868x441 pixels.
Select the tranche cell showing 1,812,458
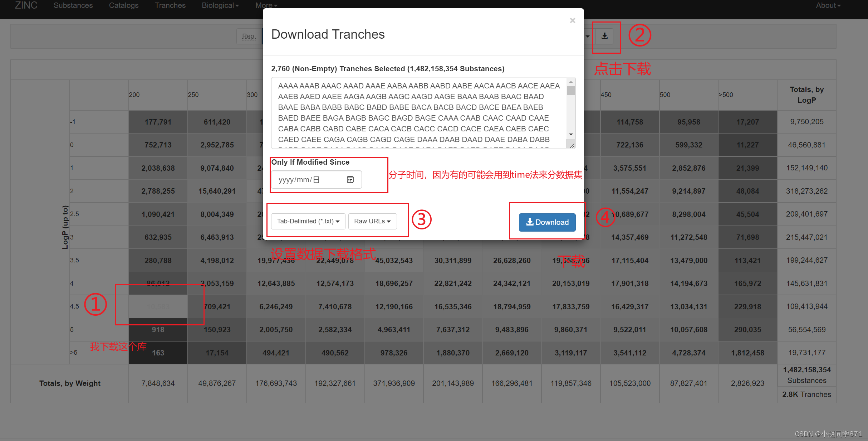click(747, 353)
